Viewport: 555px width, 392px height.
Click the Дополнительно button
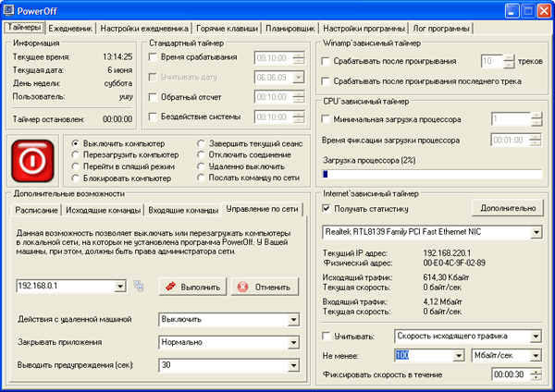pos(508,208)
